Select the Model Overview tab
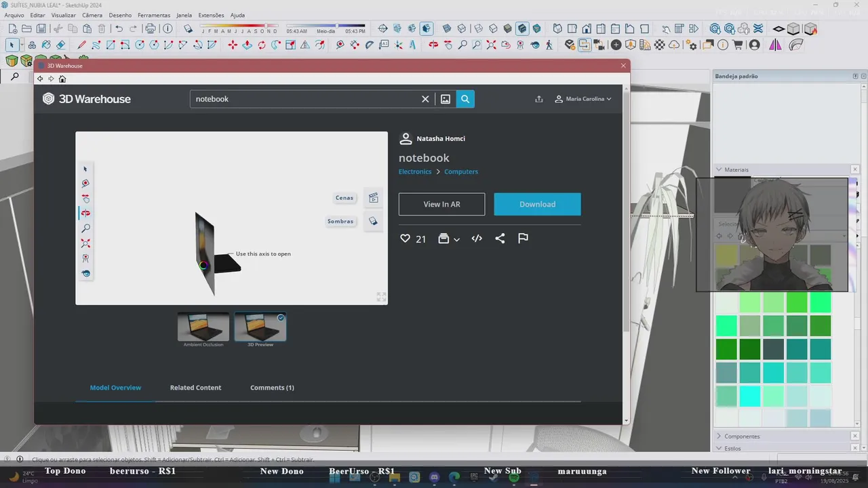This screenshot has width=868, height=488. pyautogui.click(x=115, y=388)
